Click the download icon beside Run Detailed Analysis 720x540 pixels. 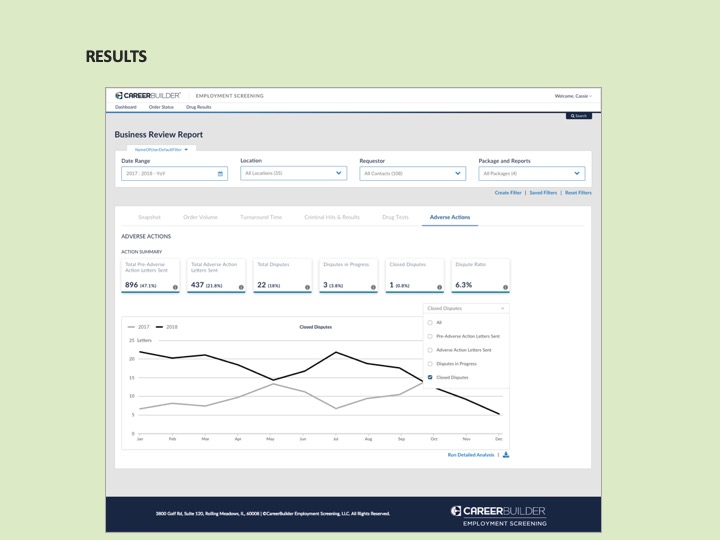pos(506,455)
